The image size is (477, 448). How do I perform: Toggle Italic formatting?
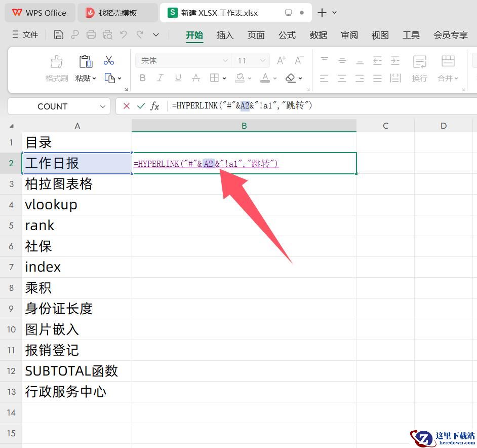(x=160, y=78)
